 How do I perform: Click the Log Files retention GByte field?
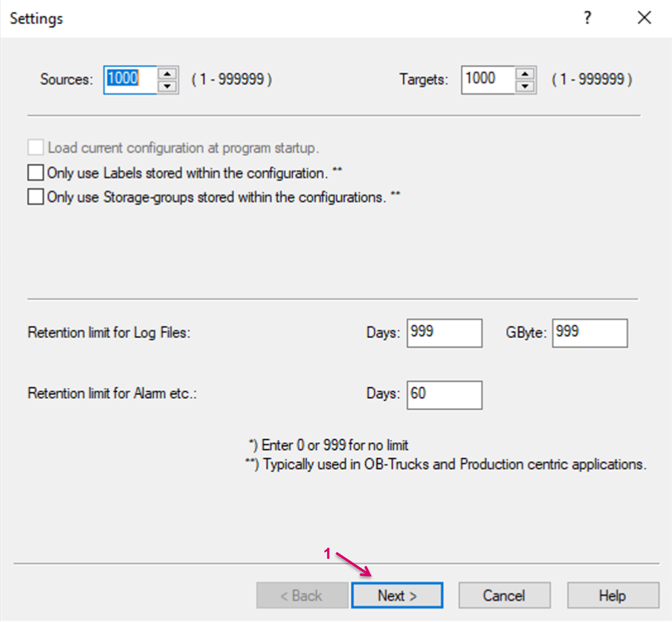(x=589, y=333)
